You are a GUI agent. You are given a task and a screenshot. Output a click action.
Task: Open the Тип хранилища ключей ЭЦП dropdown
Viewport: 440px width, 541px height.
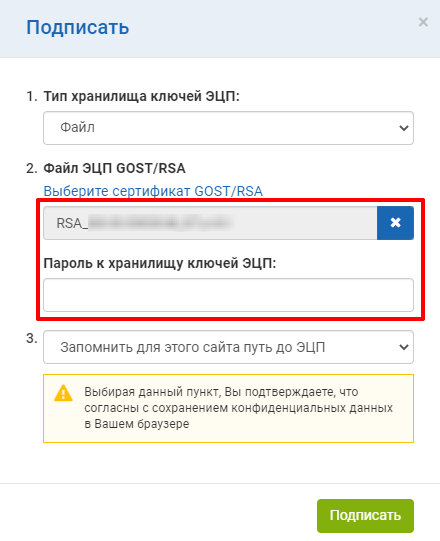point(228,128)
